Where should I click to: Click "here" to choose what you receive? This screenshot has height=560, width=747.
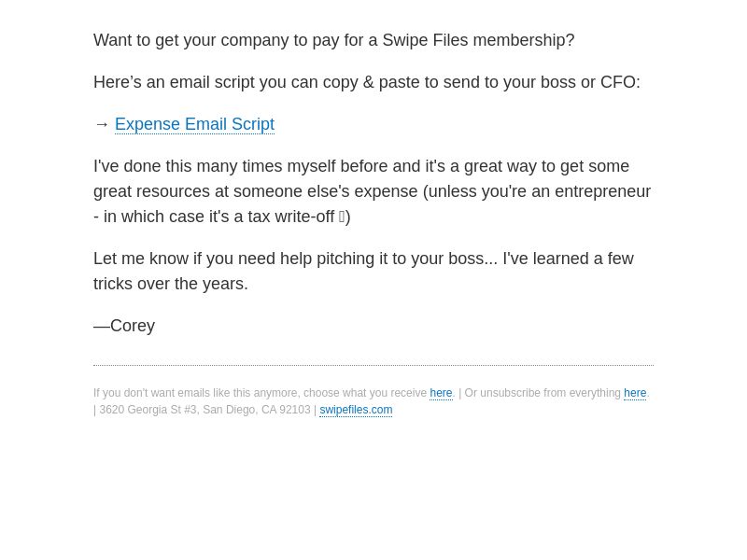tap(441, 393)
